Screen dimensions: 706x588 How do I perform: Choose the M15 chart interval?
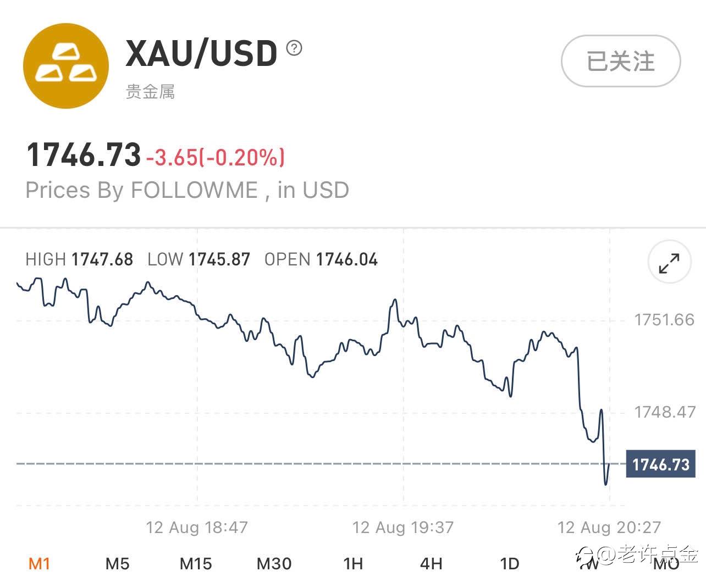click(x=196, y=563)
